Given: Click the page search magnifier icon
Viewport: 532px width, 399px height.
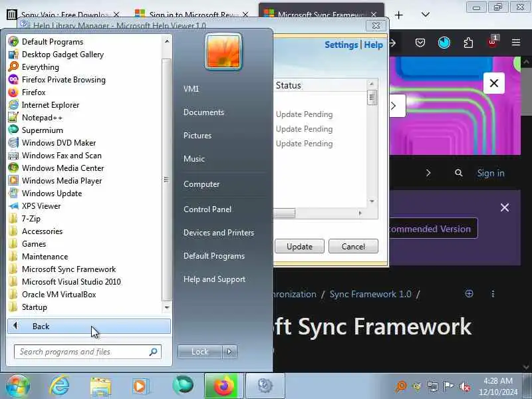Looking at the screenshot, I should click(x=459, y=173).
